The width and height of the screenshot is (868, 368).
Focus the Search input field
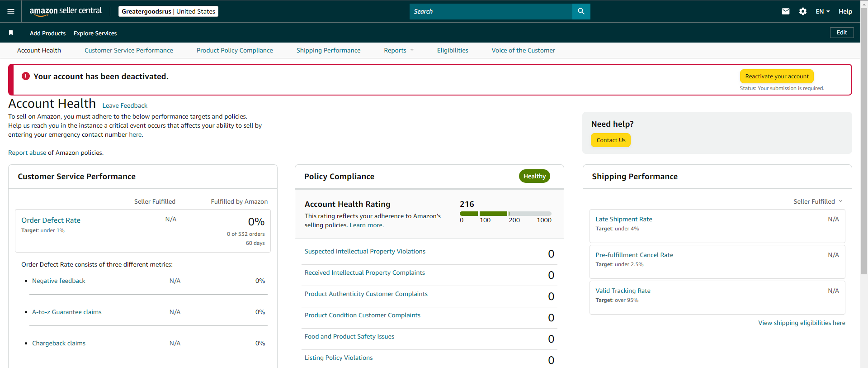(x=491, y=11)
